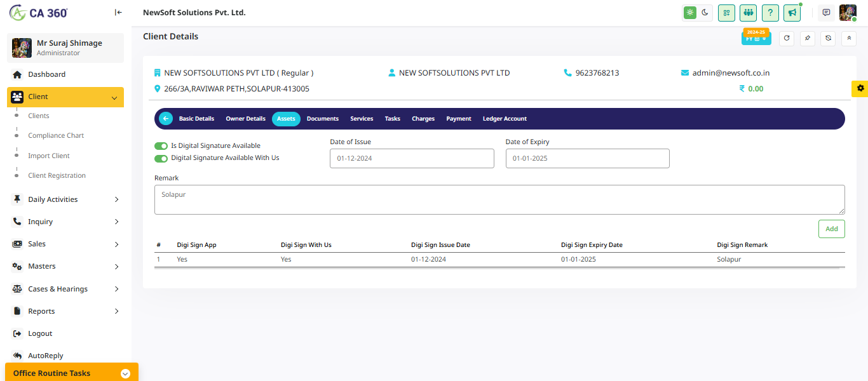This screenshot has height=381, width=868.
Task: Switch to the Owner Details tab
Action: [245, 119]
